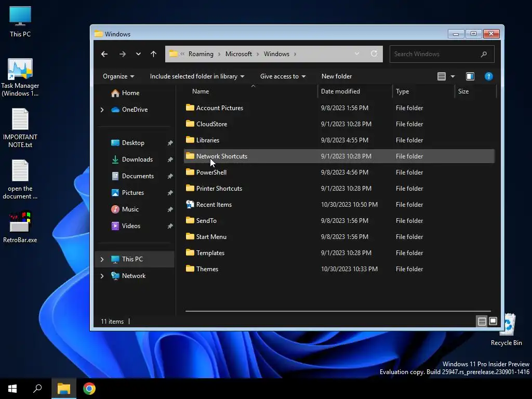This screenshot has width=532, height=399.
Task: Click the pin icon next to Desktop
Action: click(x=170, y=143)
